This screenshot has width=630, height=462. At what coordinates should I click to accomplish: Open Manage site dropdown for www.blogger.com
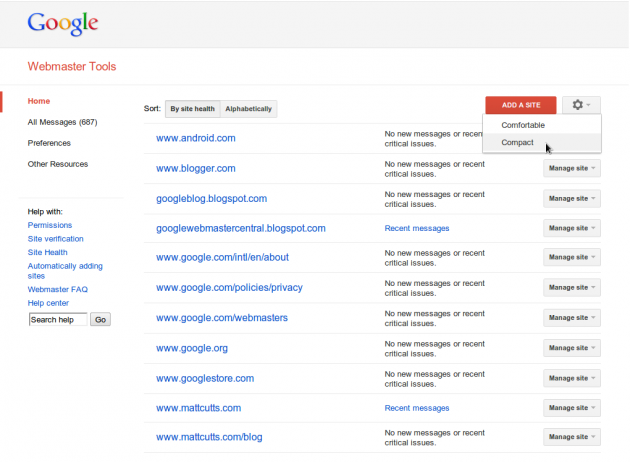click(x=572, y=168)
